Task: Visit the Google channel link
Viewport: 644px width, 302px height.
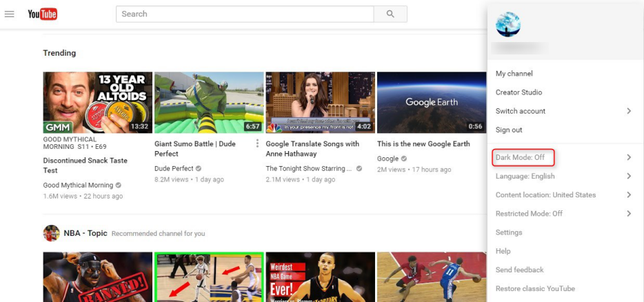Action: (x=388, y=159)
